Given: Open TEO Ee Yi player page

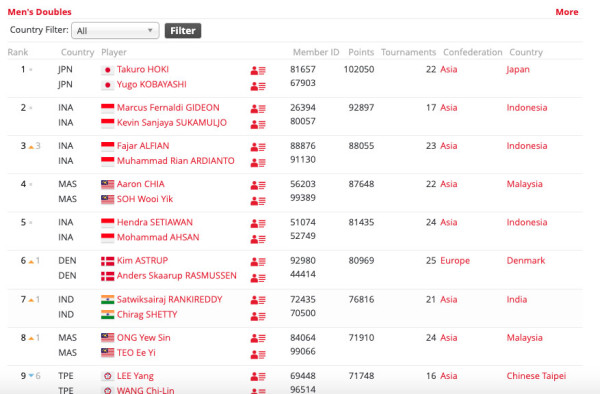Looking at the screenshot, I should coord(136,353).
